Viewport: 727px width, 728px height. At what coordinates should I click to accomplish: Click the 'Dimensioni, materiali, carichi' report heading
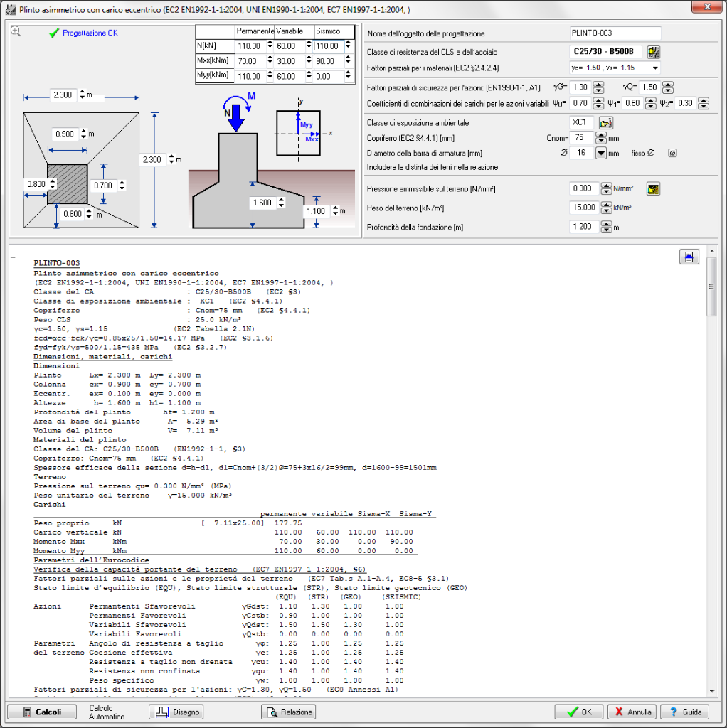coord(102,357)
